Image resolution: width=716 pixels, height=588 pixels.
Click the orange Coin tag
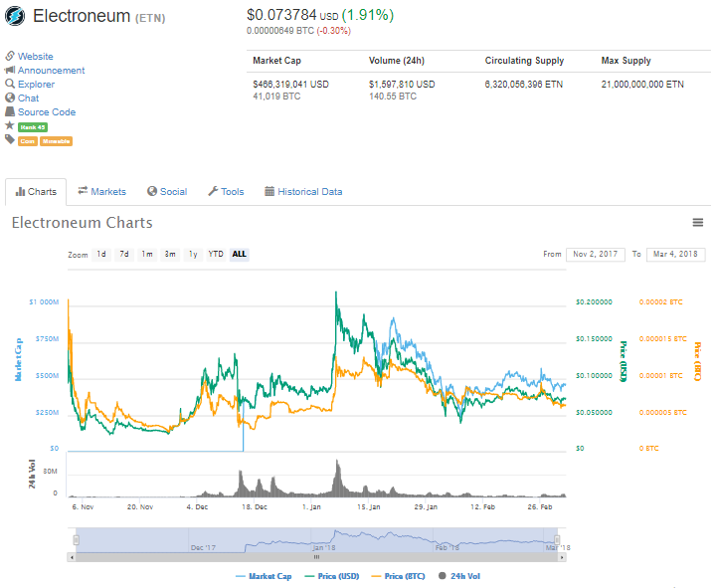[x=28, y=141]
